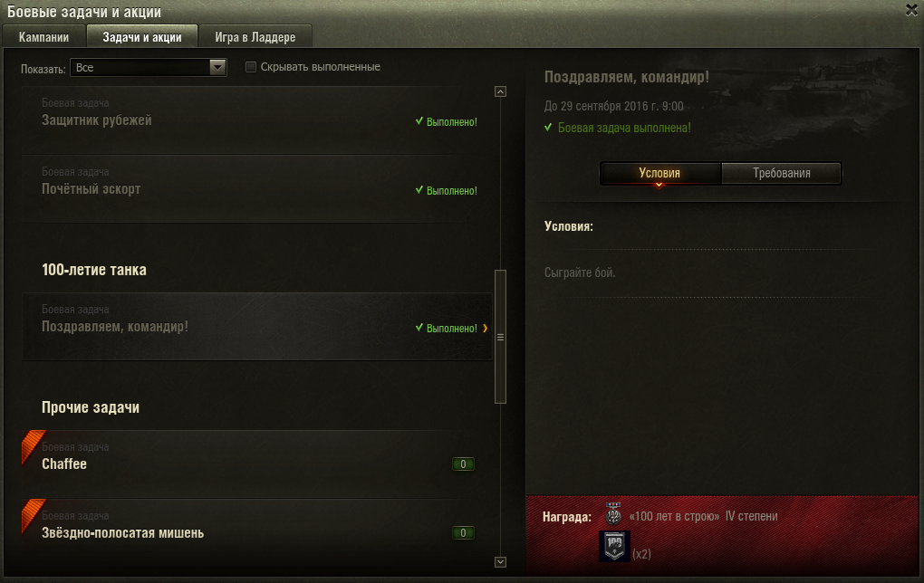Viewport: 924px width, 583px height.
Task: Click orange ribbon on Звёздно-полосатая мишень task
Action: pos(33,513)
